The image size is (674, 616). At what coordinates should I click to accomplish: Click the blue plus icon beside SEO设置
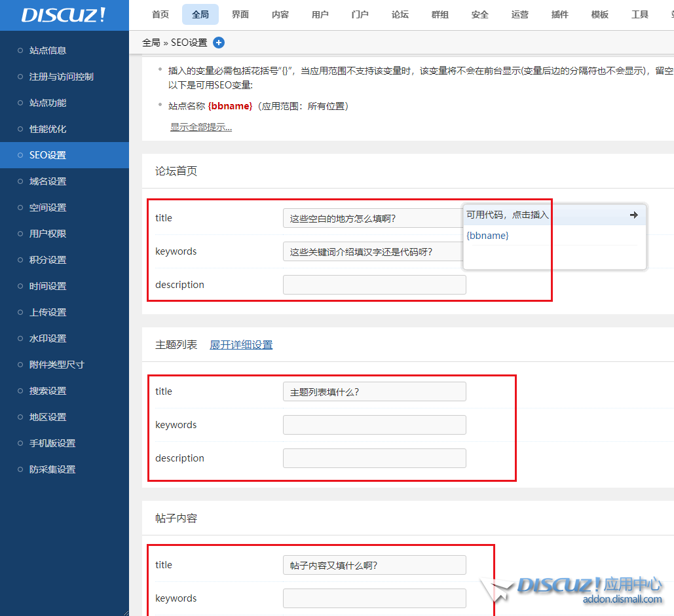[x=219, y=43]
